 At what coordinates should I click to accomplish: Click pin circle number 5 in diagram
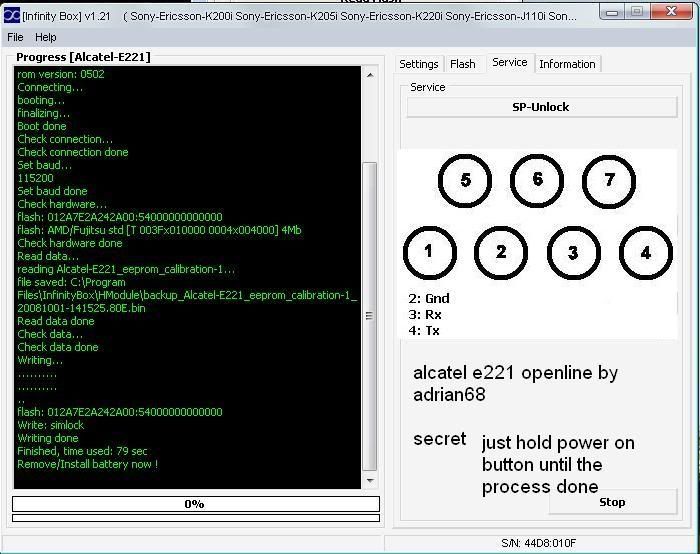pyautogui.click(x=465, y=181)
